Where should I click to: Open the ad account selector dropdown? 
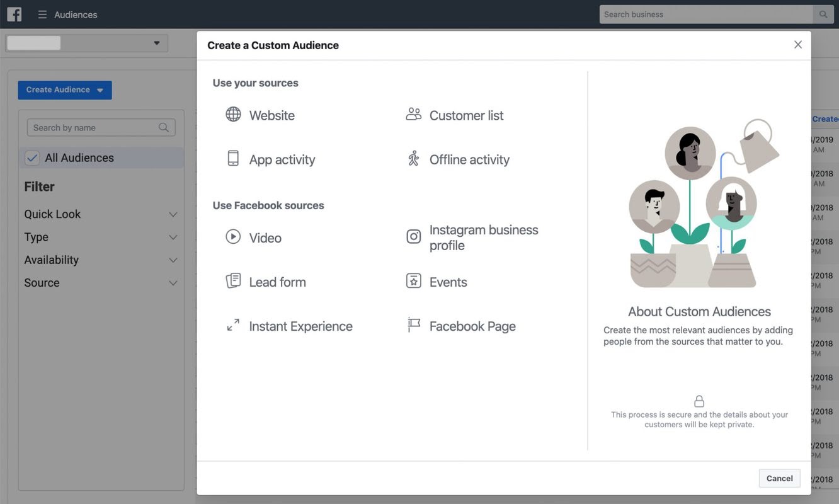87,43
